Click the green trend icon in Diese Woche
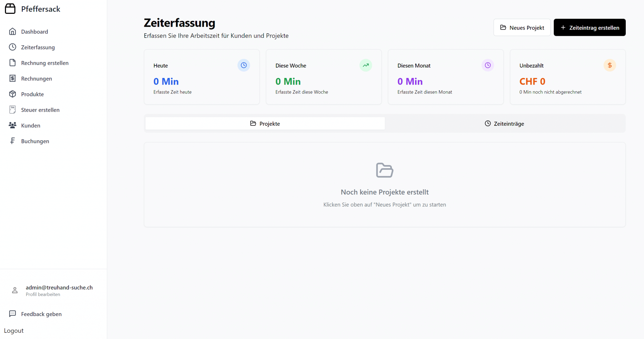 [366, 65]
